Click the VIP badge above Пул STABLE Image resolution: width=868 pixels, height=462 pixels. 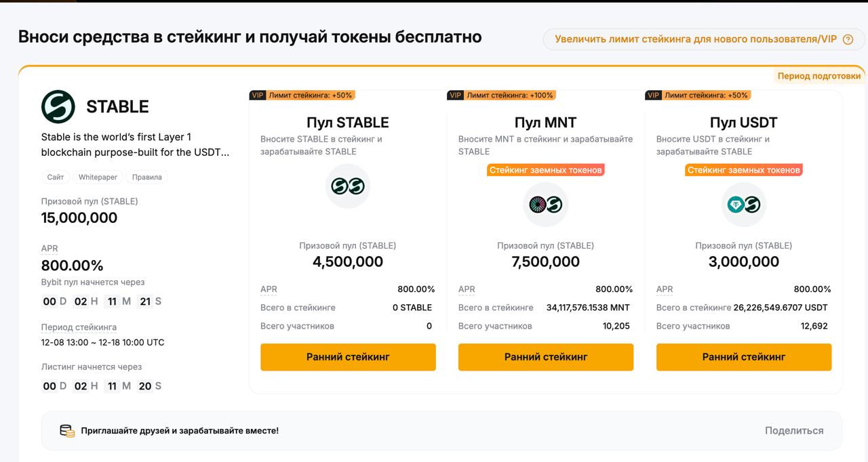click(x=256, y=96)
